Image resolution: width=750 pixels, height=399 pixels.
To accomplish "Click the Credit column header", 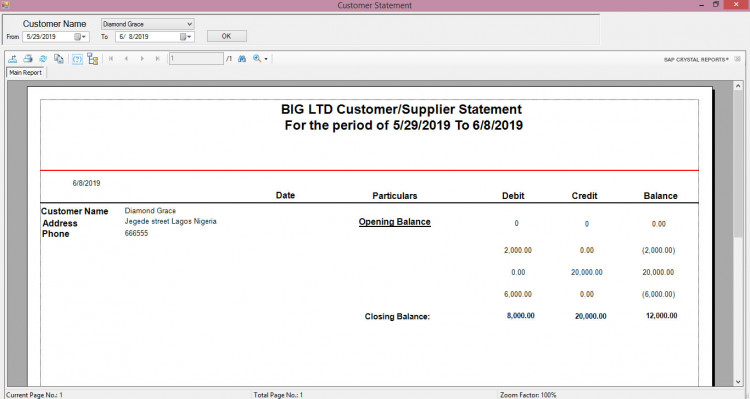I will point(585,196).
